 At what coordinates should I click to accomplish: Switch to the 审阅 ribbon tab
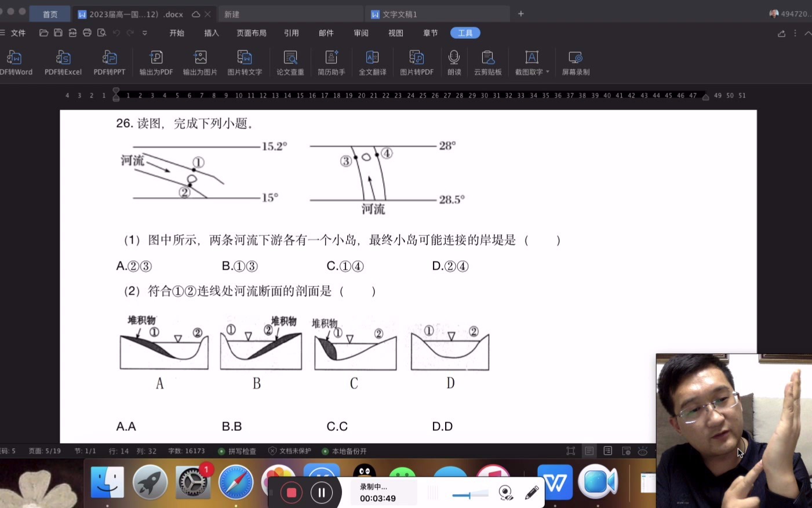(361, 33)
